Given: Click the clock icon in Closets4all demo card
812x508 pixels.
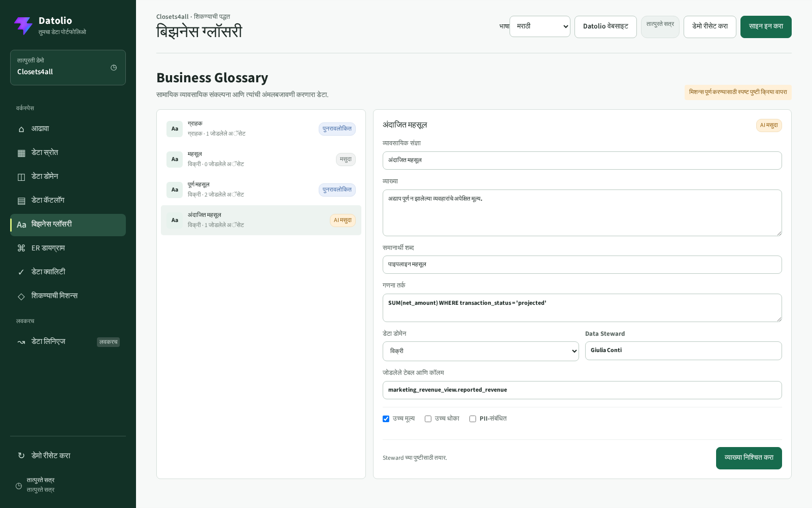Looking at the screenshot, I should pyautogui.click(x=114, y=68).
